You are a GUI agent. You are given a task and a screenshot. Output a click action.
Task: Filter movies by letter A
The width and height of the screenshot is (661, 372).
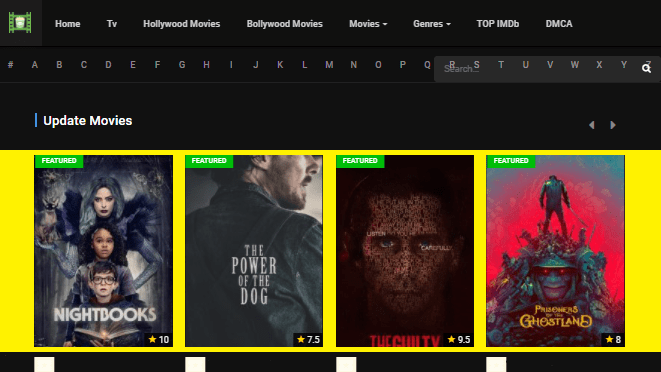35,65
